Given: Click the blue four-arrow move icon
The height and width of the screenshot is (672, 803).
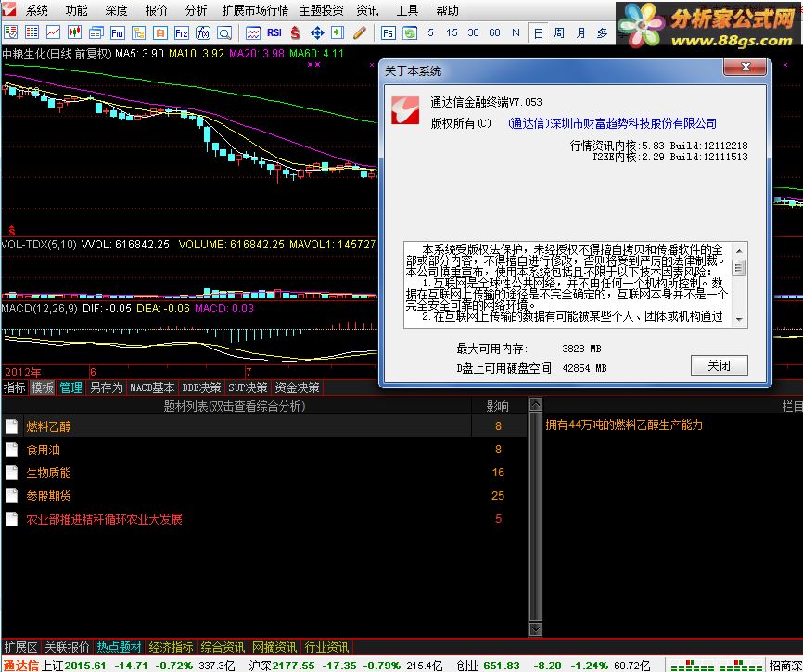Looking at the screenshot, I should [317, 32].
